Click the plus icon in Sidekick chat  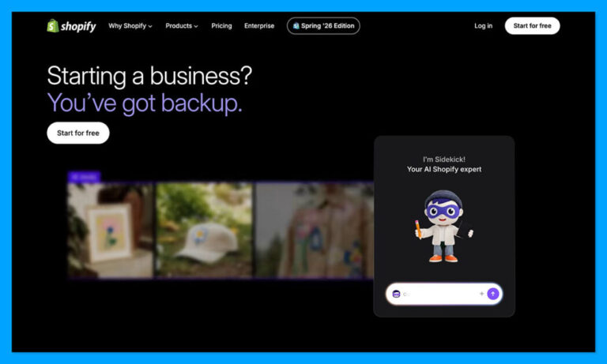point(481,294)
